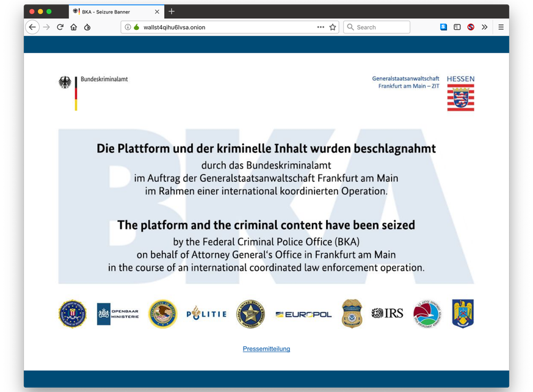Screen dimensions: 533x392
Task: Click the site information icon in address bar
Action: (128, 27)
